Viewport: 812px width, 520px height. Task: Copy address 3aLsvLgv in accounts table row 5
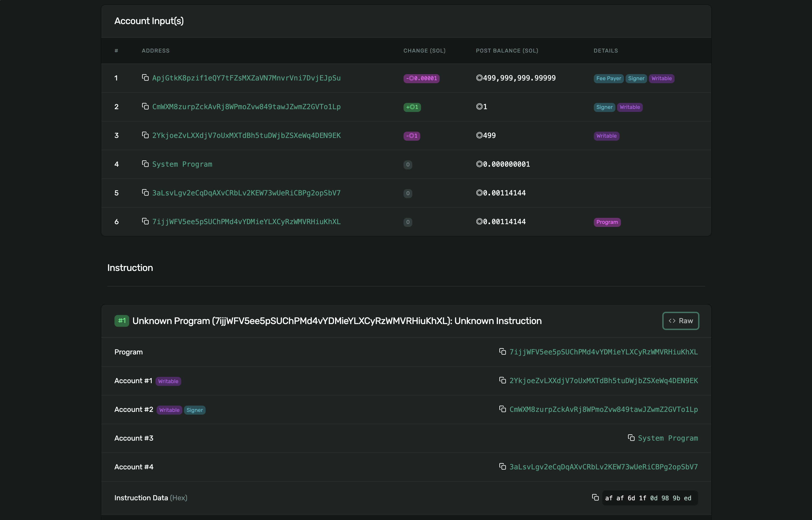point(145,192)
